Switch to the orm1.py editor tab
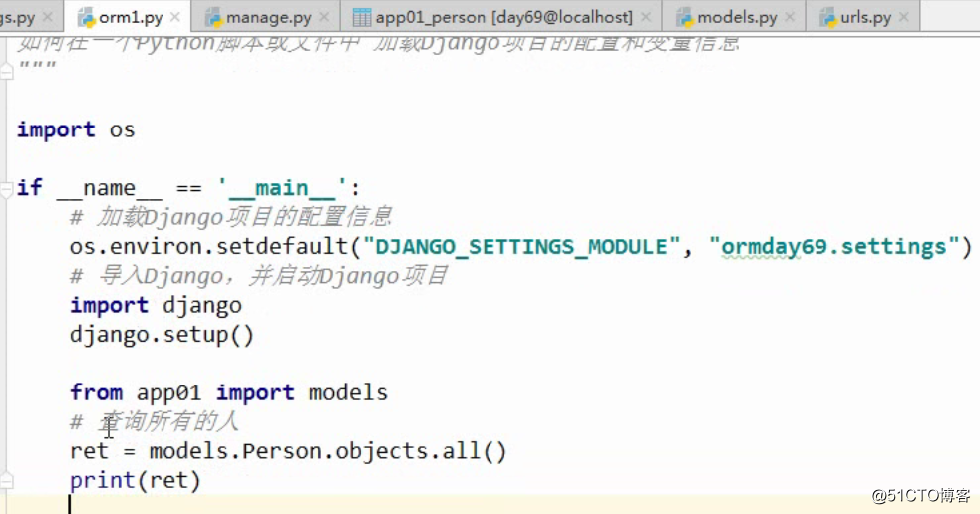980x514 pixels. click(130, 17)
